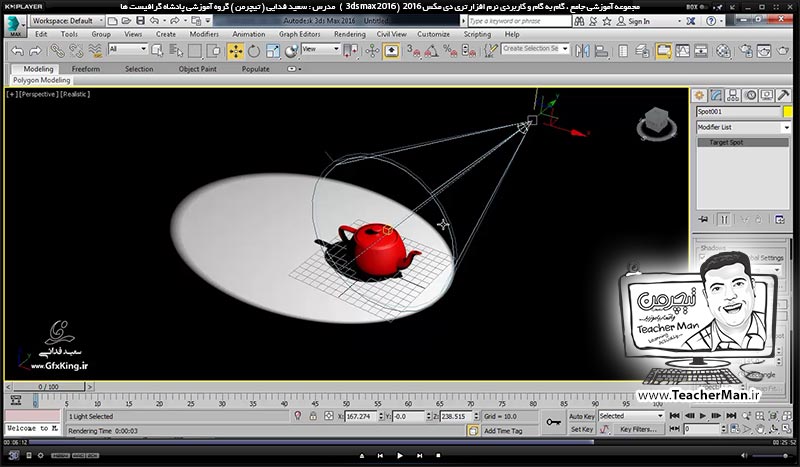This screenshot has width=800, height=467.
Task: Toggle Window/Crossing selection mode
Action: (214, 51)
